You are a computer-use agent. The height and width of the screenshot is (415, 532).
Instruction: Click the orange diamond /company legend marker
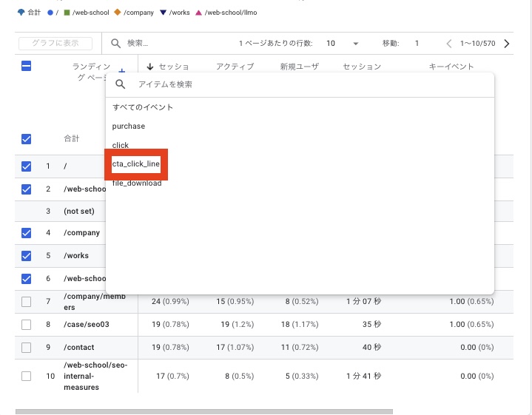click(x=118, y=13)
